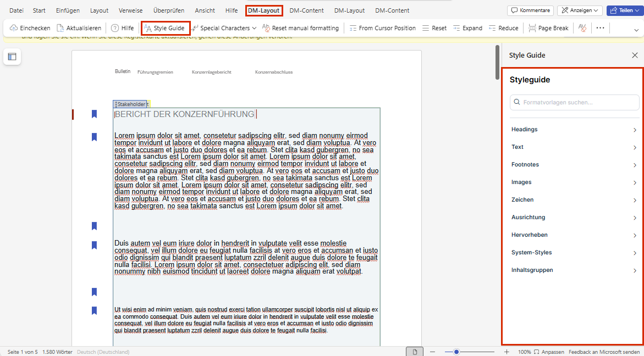Click the Führungsgremien header text
Screen dimensions: 644x356
[155, 72]
